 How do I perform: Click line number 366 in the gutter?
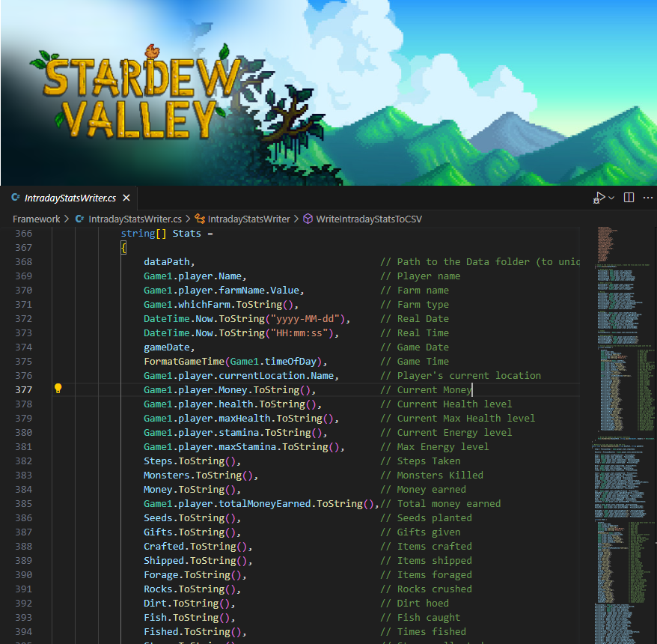(23, 234)
